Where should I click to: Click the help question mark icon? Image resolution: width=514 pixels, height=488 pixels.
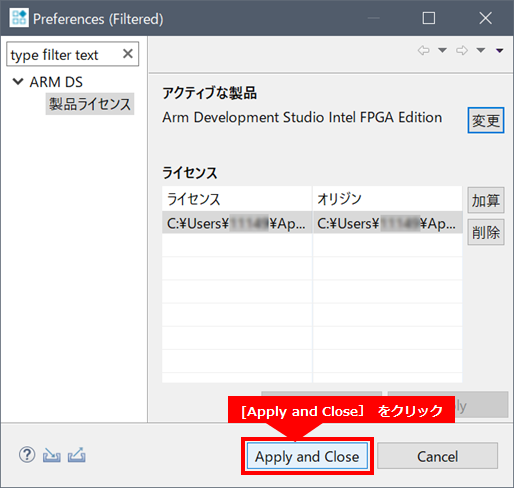[27, 455]
